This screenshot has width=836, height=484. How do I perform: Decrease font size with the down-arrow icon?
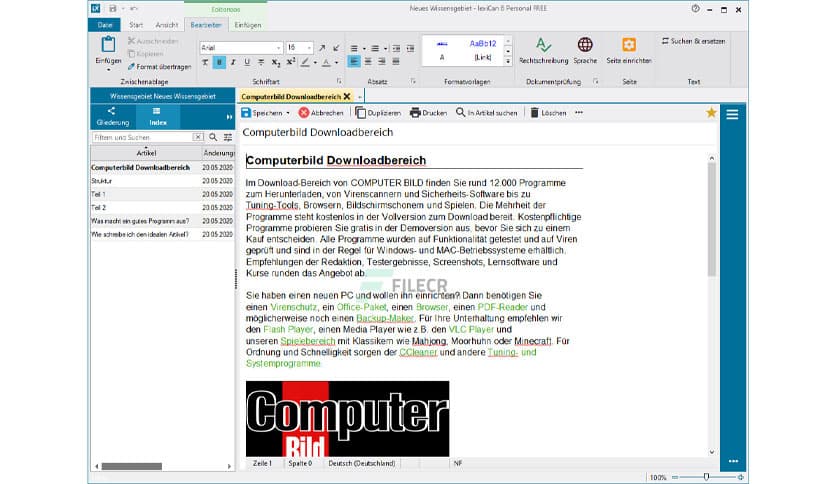coord(336,48)
